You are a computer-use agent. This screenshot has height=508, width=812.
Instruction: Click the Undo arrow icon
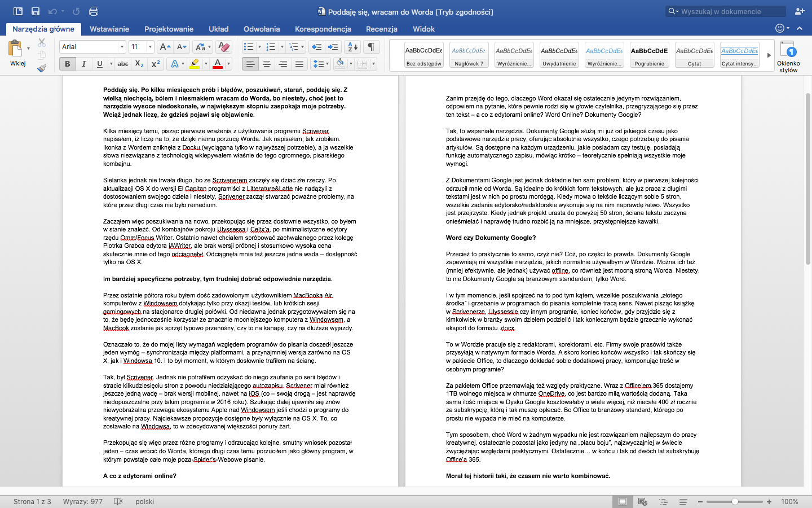(x=52, y=11)
